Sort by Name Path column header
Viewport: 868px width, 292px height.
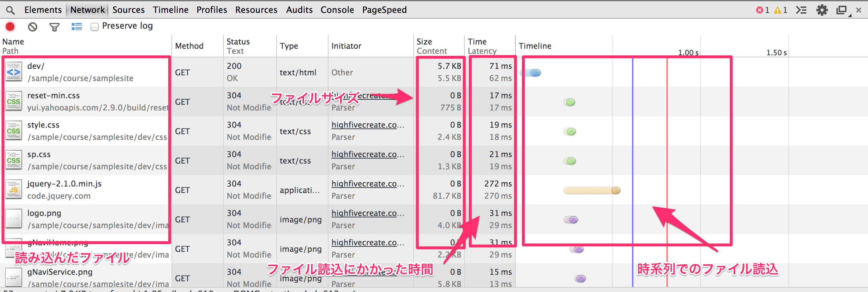pos(86,46)
